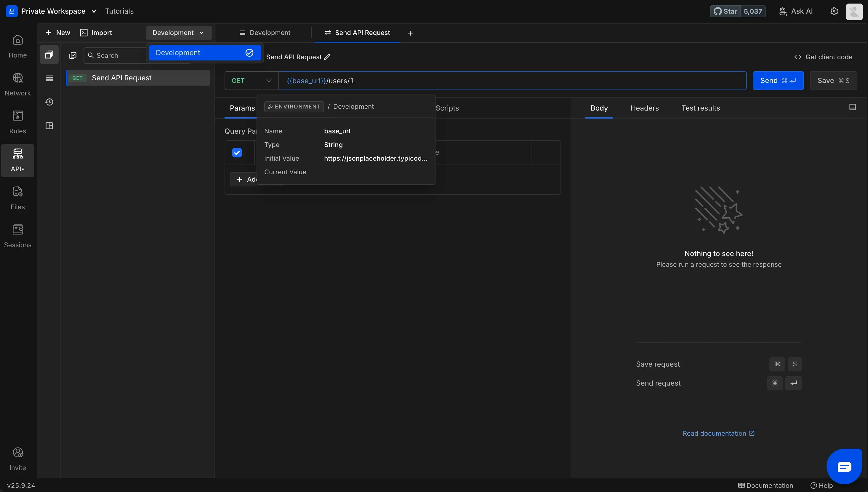
Task: Expand the GET method dropdown
Action: pos(251,81)
